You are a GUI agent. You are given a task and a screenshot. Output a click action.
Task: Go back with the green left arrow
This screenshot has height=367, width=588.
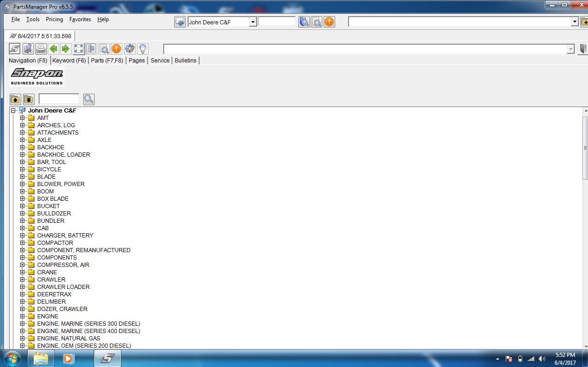pyautogui.click(x=54, y=49)
